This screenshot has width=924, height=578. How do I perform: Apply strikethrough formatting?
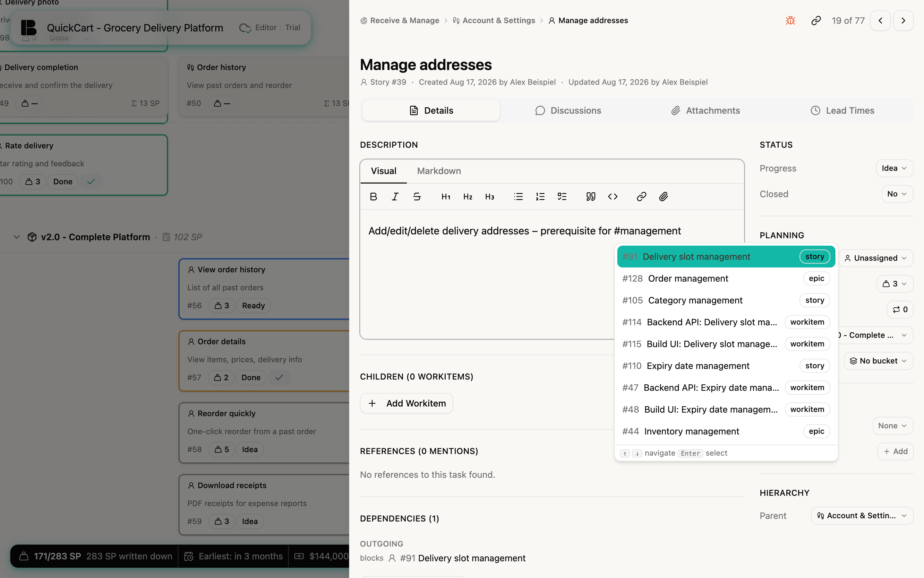click(x=417, y=197)
